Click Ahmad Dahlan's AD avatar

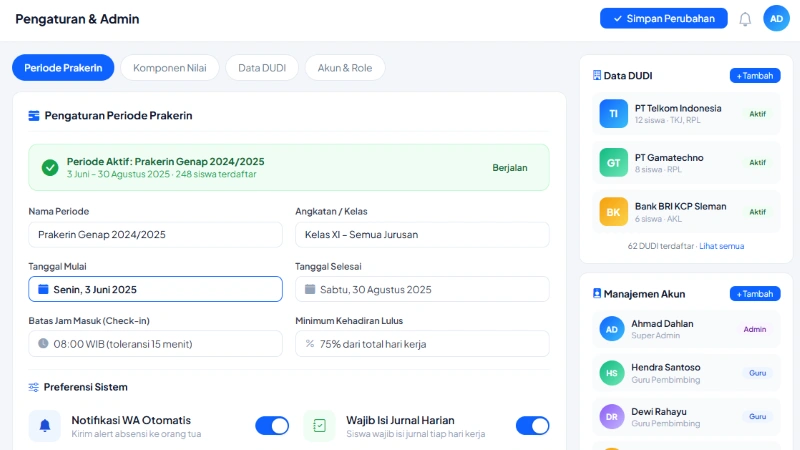click(x=612, y=329)
